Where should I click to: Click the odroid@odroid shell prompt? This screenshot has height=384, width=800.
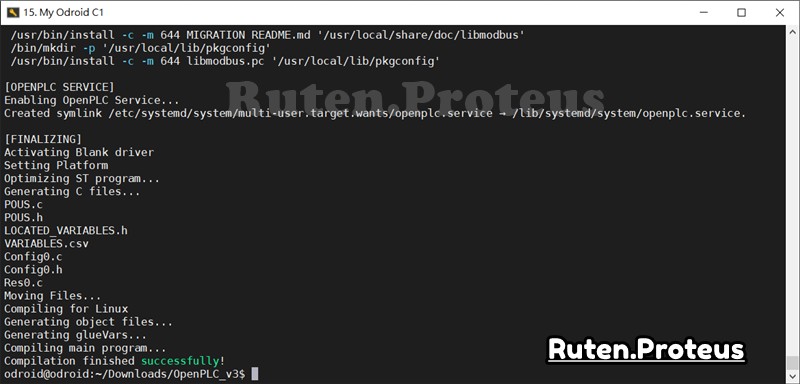pos(124,374)
